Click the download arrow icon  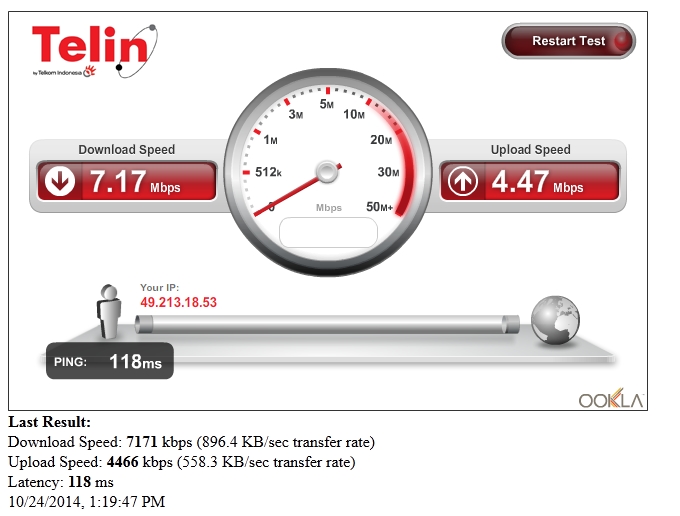60,181
